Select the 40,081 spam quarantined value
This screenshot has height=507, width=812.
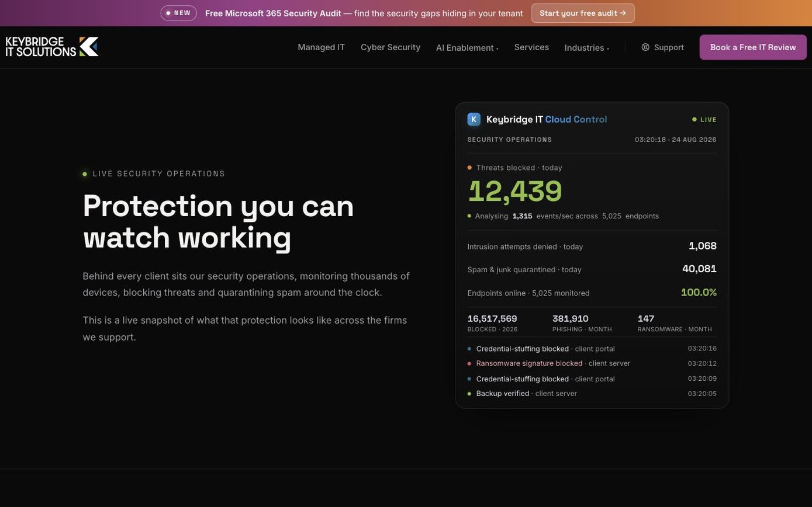[699, 269]
